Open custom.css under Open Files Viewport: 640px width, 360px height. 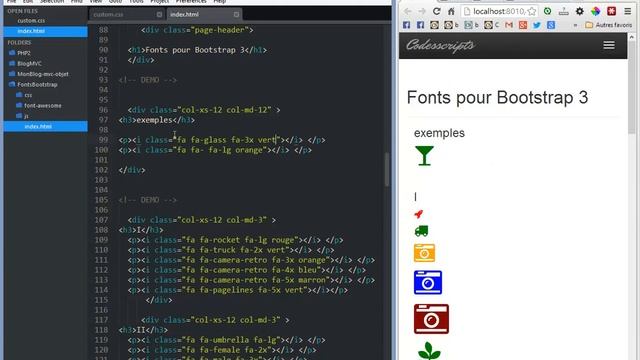(31, 20)
